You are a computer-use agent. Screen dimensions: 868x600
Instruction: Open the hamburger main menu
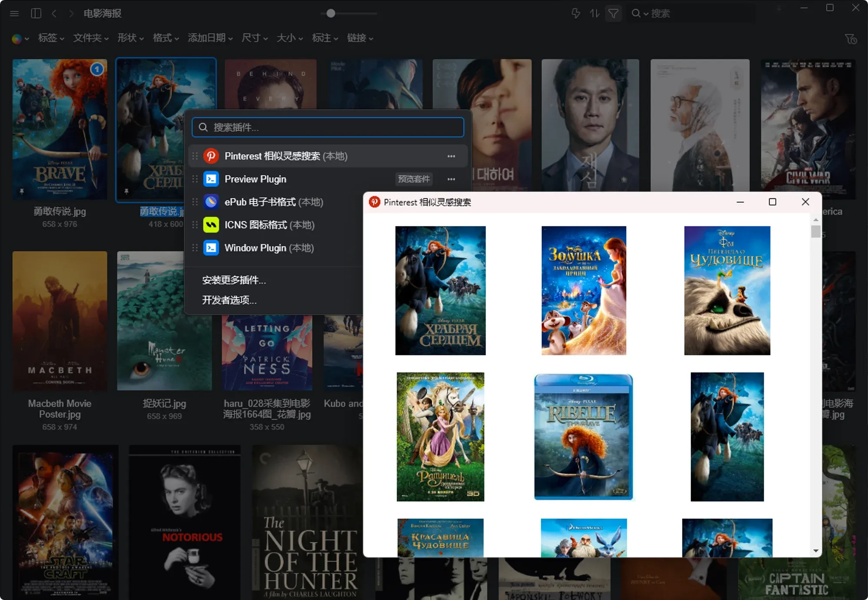click(x=14, y=13)
